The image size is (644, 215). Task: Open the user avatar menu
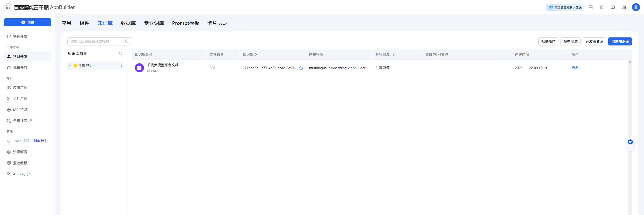tap(636, 7)
